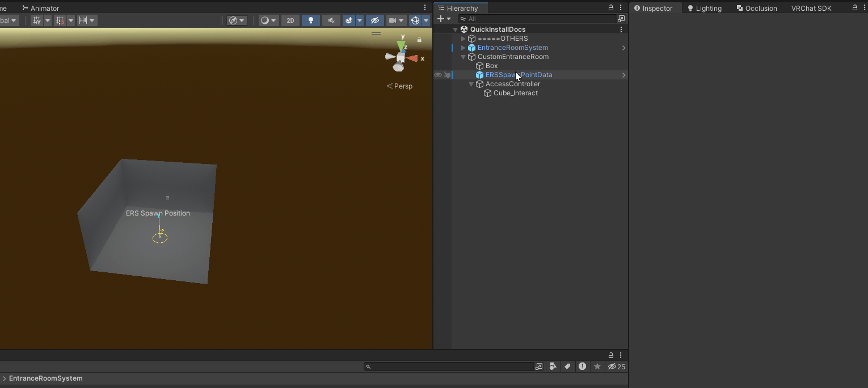Open the EntranceRoomSystem prefab via right chevron
This screenshot has height=388, width=868.
(623, 48)
